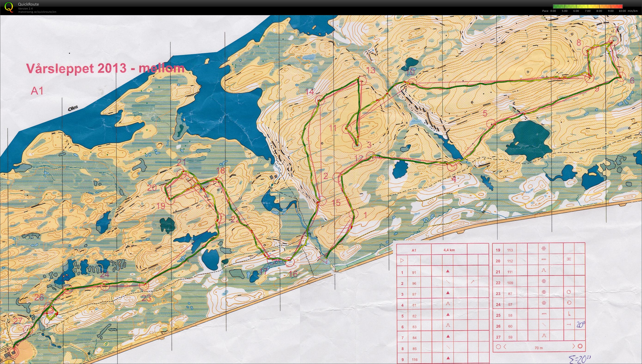Click control code 116 in the table

coord(415,360)
